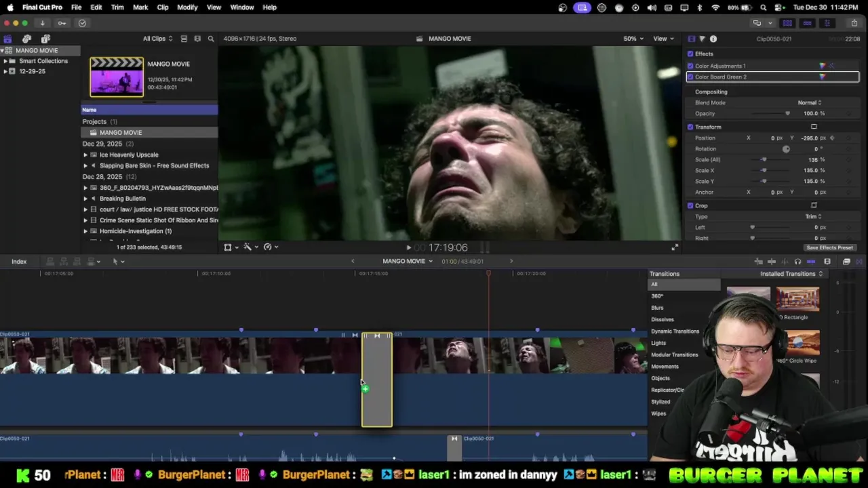Click the Crop on-screen control icon
The height and width of the screenshot is (488, 868).
(814, 205)
